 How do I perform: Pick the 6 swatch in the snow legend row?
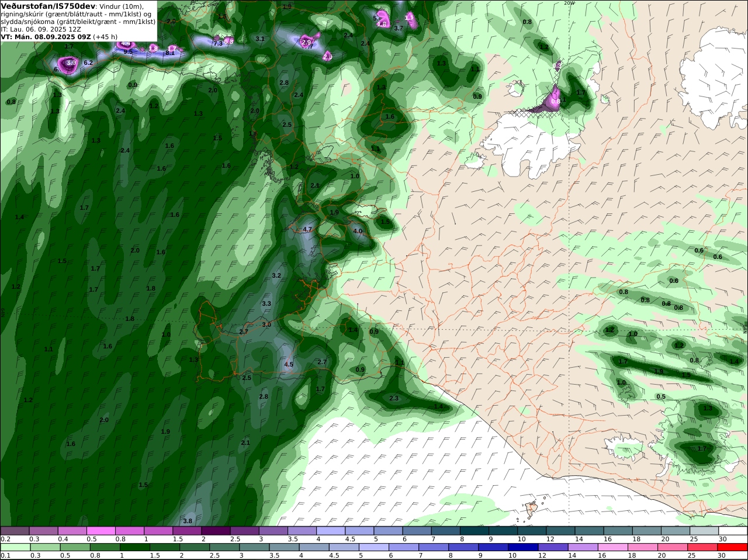point(416,531)
